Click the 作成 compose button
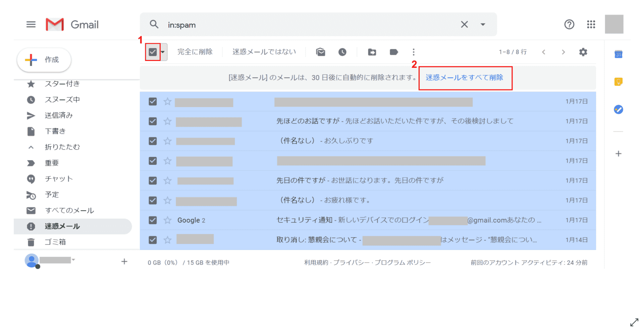Image resolution: width=644 pixels, height=332 pixels. click(x=44, y=60)
